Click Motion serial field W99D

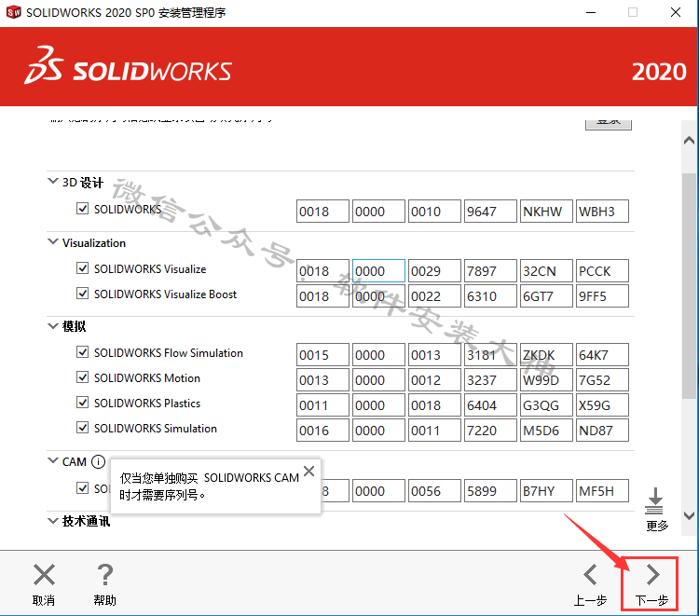pyautogui.click(x=546, y=380)
